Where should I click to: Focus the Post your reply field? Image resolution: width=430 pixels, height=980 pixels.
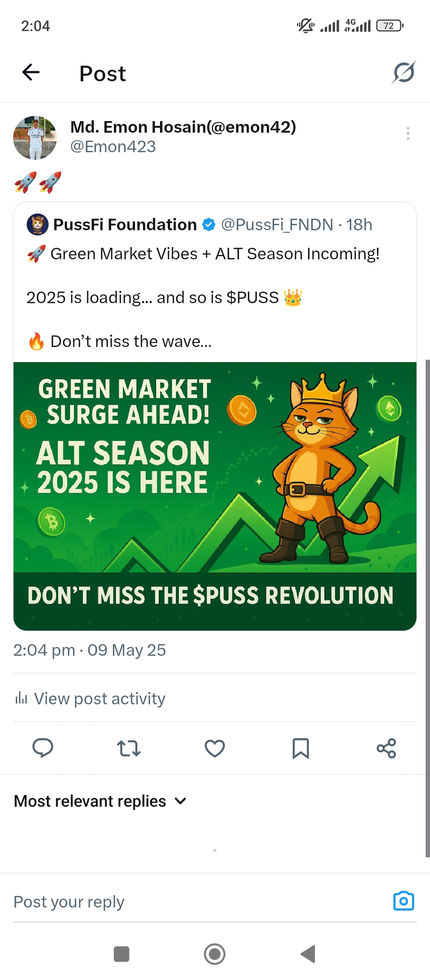199,902
